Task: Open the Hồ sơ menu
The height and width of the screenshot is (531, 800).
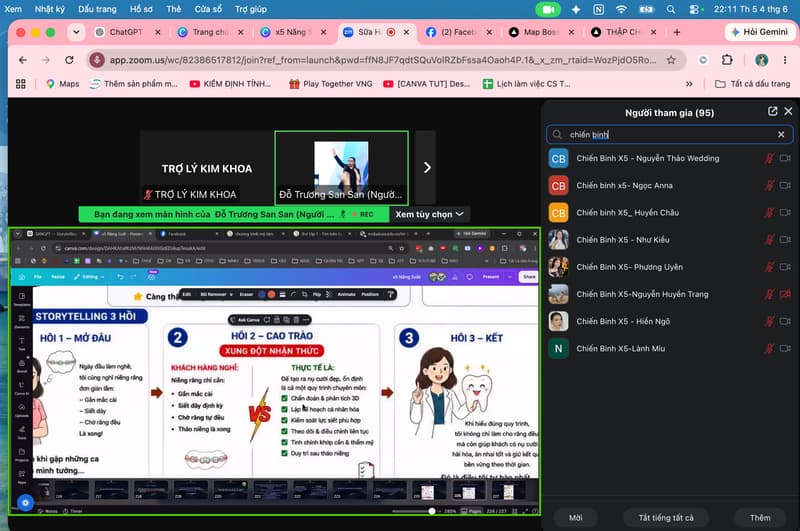Action: pos(141,9)
